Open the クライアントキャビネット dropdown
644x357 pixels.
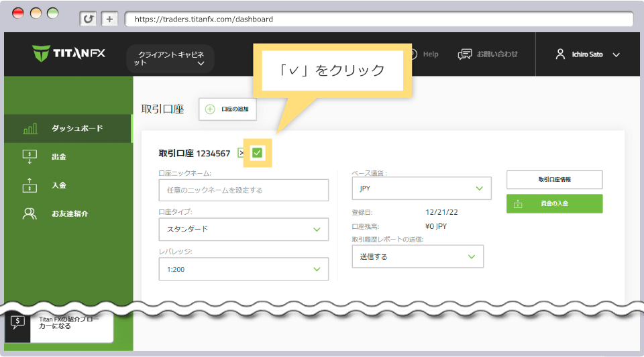(x=170, y=59)
